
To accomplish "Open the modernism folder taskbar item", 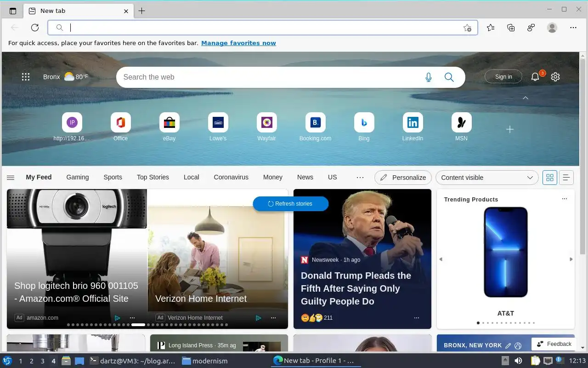I will pos(205,361).
